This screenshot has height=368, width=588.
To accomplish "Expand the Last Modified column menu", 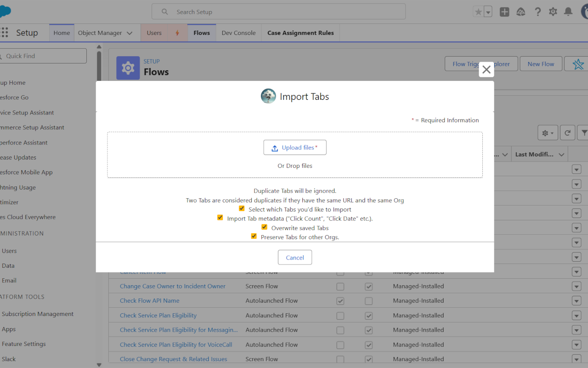I will (561, 155).
